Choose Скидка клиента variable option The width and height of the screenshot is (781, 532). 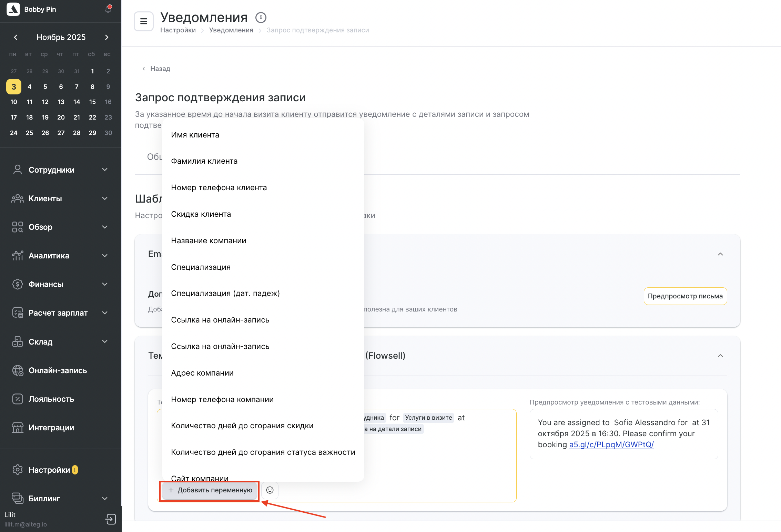pyautogui.click(x=201, y=214)
